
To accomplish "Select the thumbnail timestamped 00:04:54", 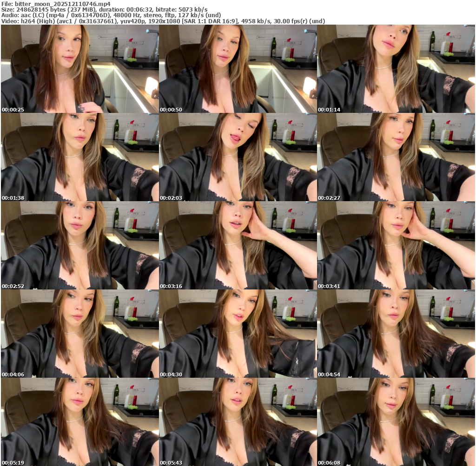I will [x=396, y=334].
